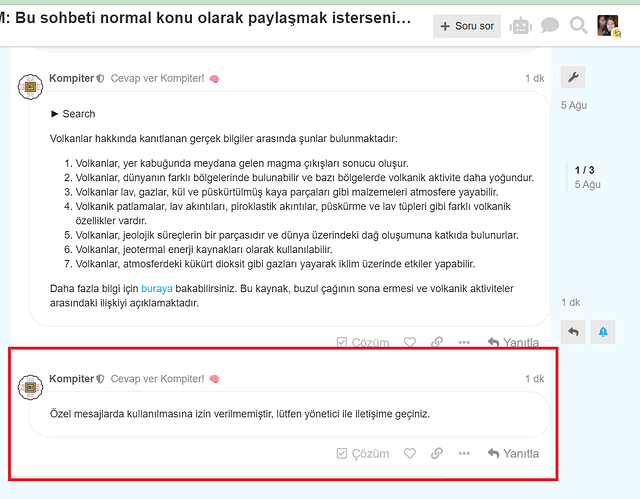Image resolution: width=640 pixels, height=499 pixels.
Task: Click 'Cevap ver Kompiter!' title on volcano post
Action: 158,78
